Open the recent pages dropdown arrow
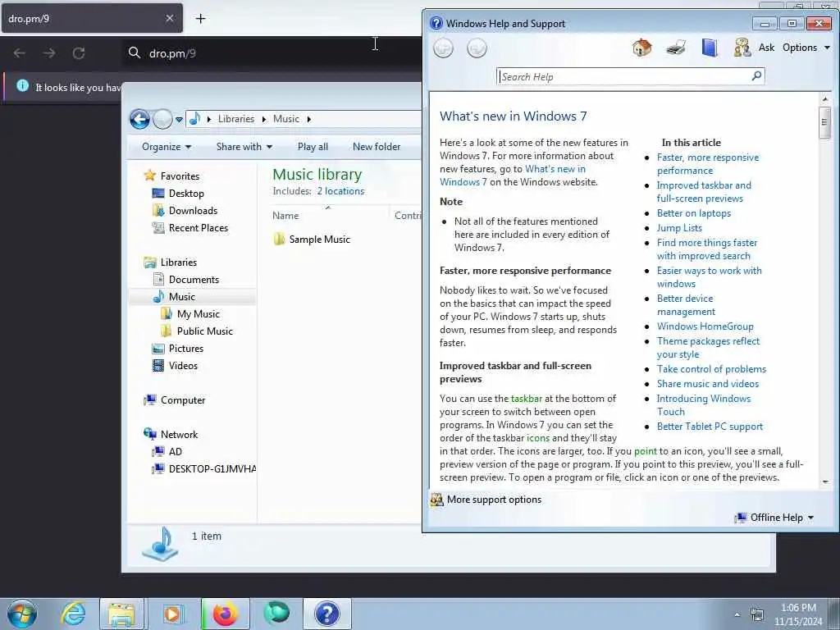This screenshot has height=630, width=840. pyautogui.click(x=179, y=120)
